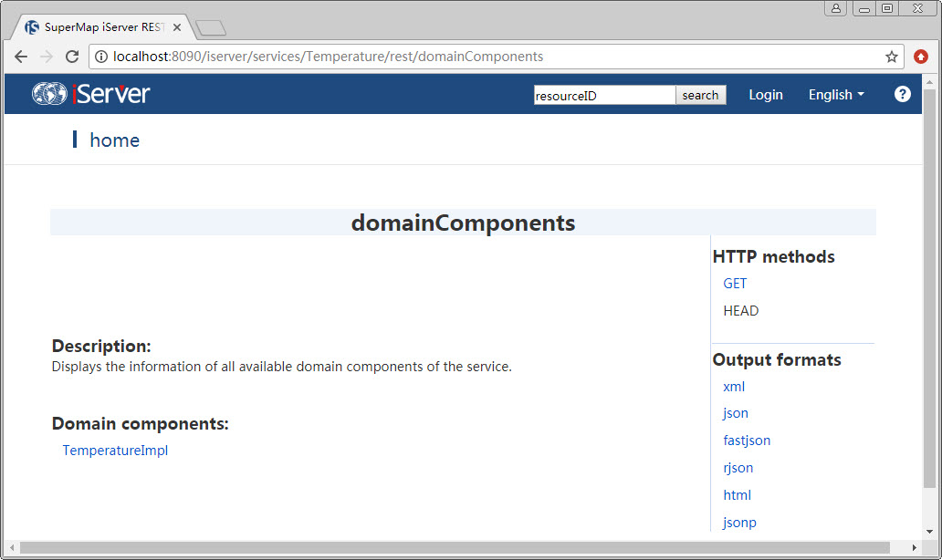942x560 pixels.
Task: View site info icon in address bar
Action: 101,57
